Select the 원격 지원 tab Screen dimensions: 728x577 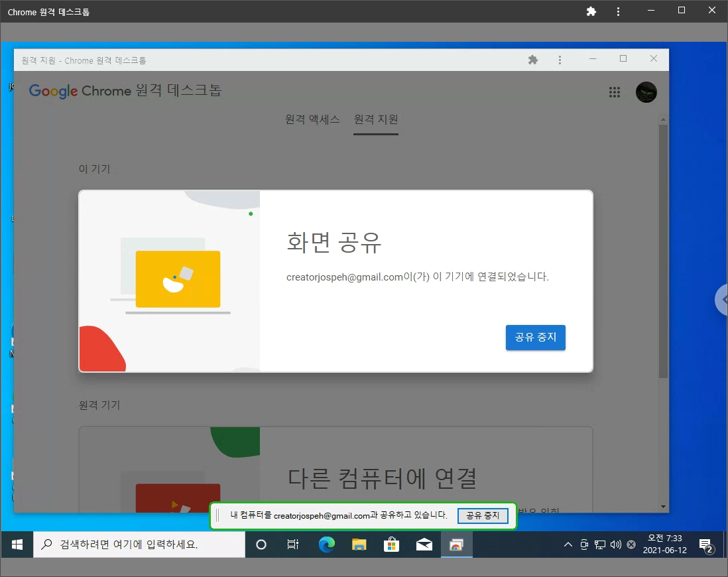pyautogui.click(x=376, y=119)
